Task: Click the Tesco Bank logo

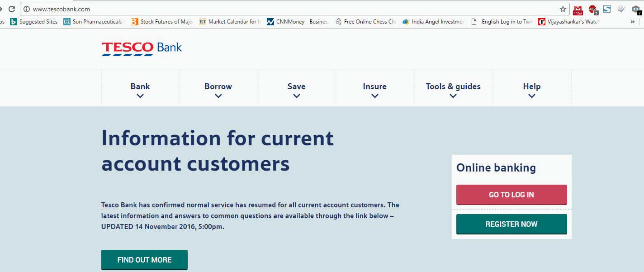Action: (142, 48)
